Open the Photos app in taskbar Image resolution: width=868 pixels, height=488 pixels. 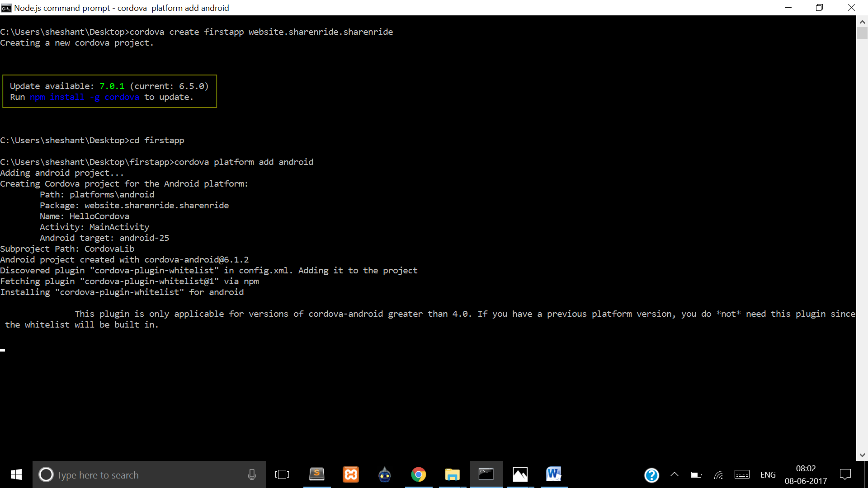520,474
